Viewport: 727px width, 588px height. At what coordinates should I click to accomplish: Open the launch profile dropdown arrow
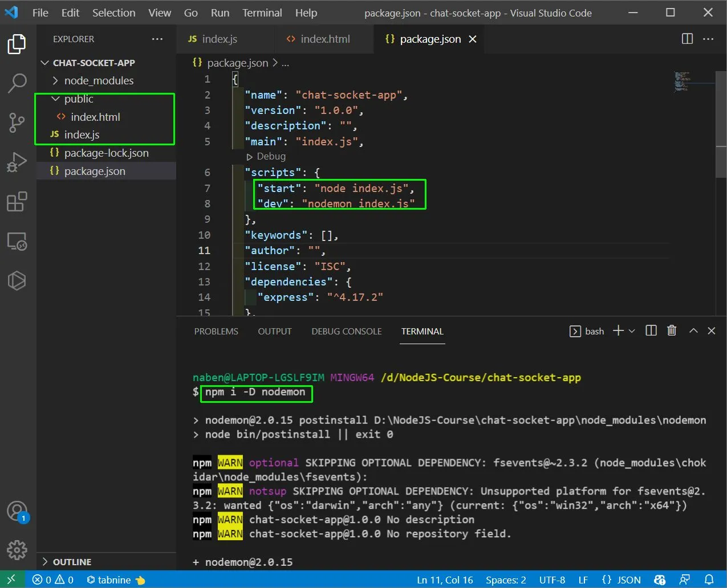point(631,331)
